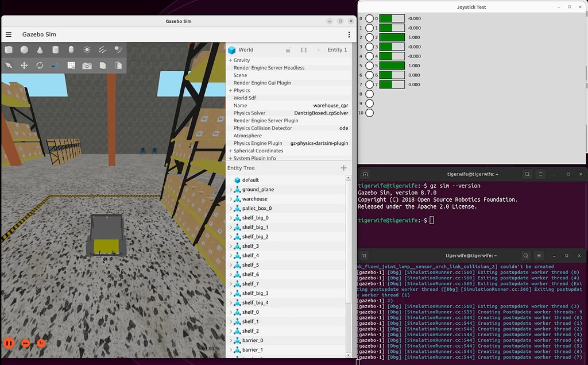Insert a cone shape into the scene
This screenshot has width=588, height=365.
(40, 50)
